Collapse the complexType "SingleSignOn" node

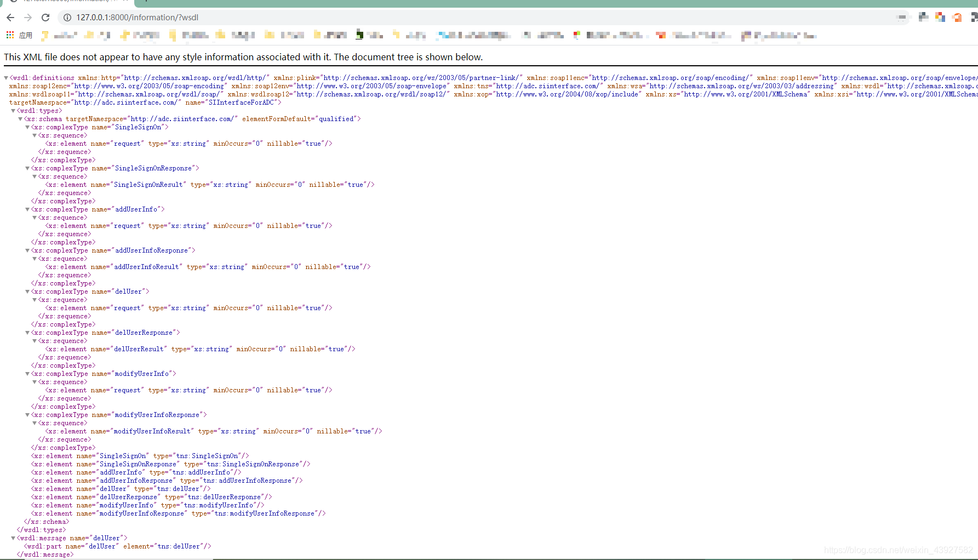[x=27, y=127]
